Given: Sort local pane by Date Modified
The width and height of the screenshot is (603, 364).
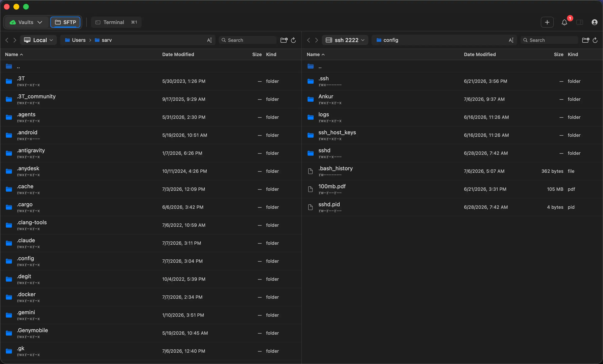Looking at the screenshot, I should pos(178,55).
